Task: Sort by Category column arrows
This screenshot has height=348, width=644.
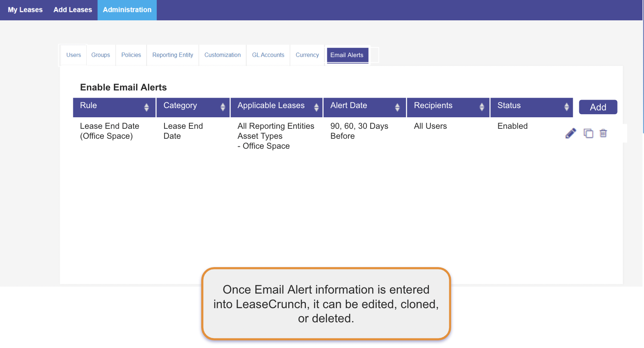Action: tap(223, 107)
